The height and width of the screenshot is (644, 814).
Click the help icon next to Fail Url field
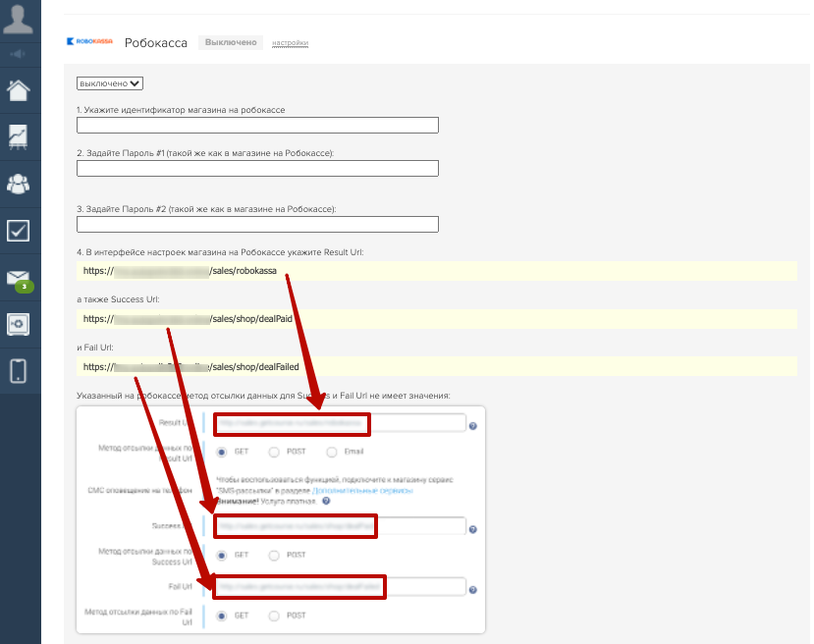click(x=472, y=590)
